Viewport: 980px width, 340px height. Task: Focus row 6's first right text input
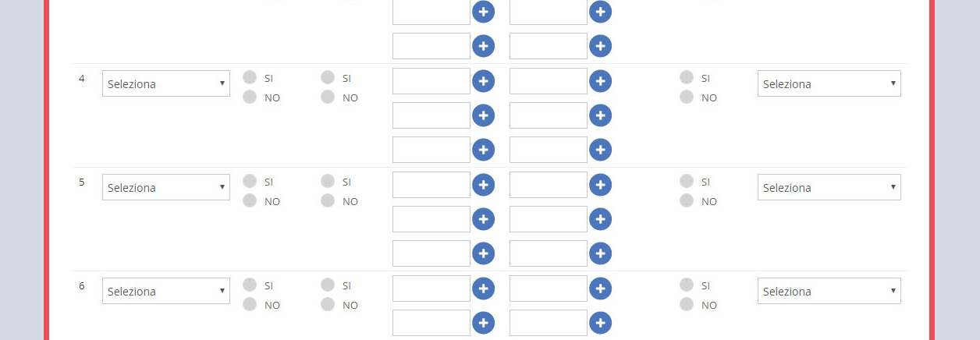tap(548, 289)
